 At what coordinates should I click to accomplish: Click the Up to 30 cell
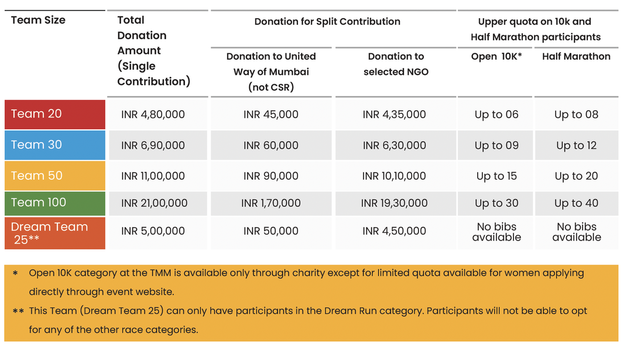click(x=496, y=203)
